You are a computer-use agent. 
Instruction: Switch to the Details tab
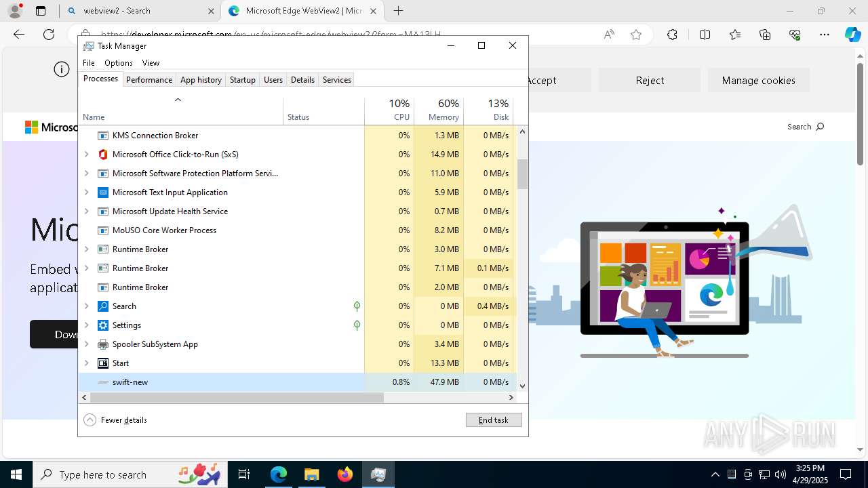[x=302, y=80]
